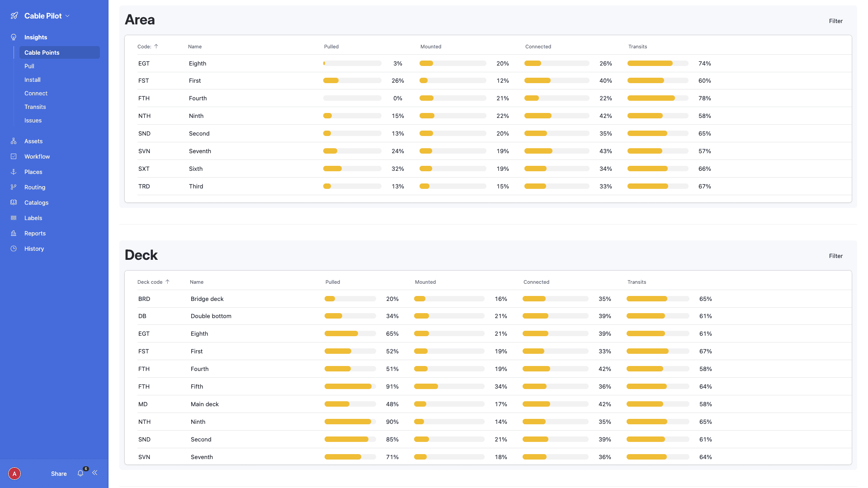Open Assets from the sidebar icon
Screen dimensions: 868x488
tap(14, 141)
